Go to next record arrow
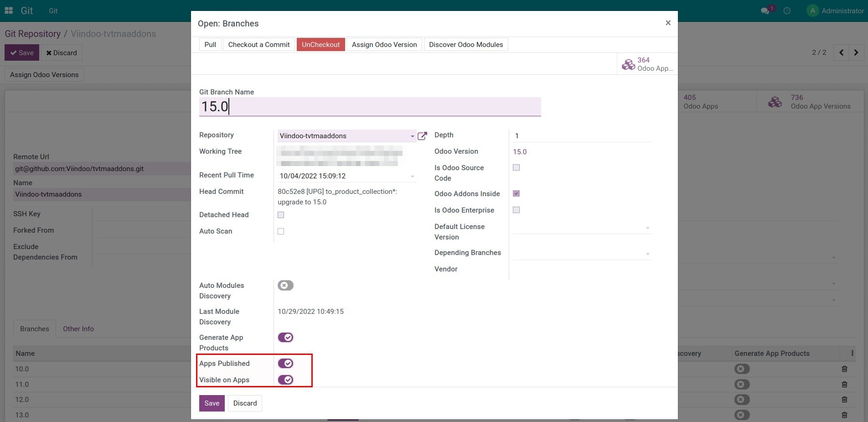868x422 pixels. click(856, 52)
